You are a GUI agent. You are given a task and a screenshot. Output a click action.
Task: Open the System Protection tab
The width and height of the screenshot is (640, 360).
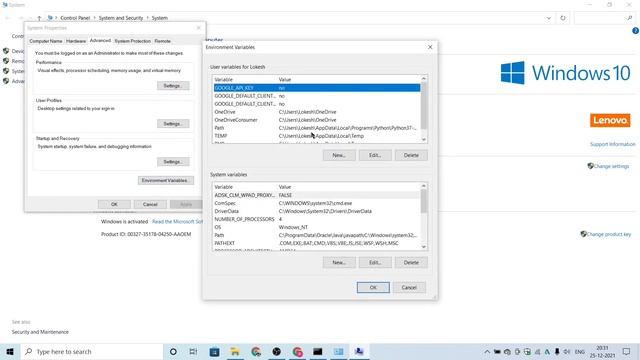[x=132, y=41]
